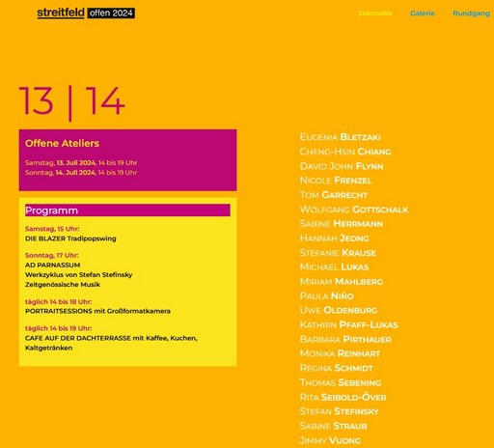
Task: Go to the Galerie page
Action: tap(423, 14)
